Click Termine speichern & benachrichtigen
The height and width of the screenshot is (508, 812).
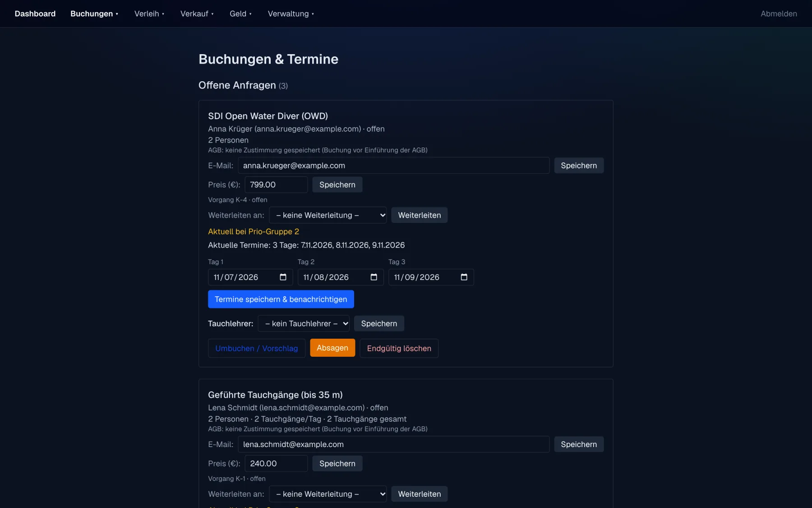281,299
